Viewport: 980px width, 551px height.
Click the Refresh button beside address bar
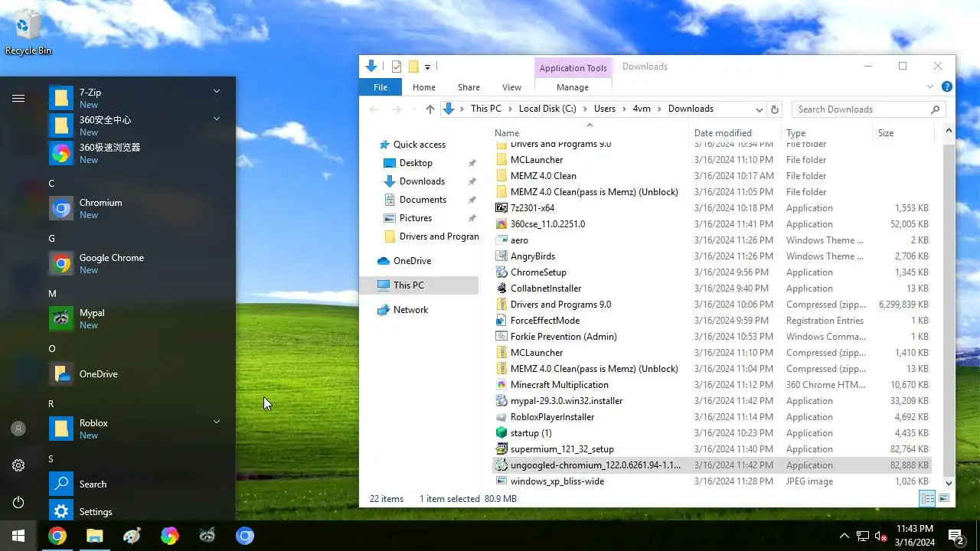[775, 109]
